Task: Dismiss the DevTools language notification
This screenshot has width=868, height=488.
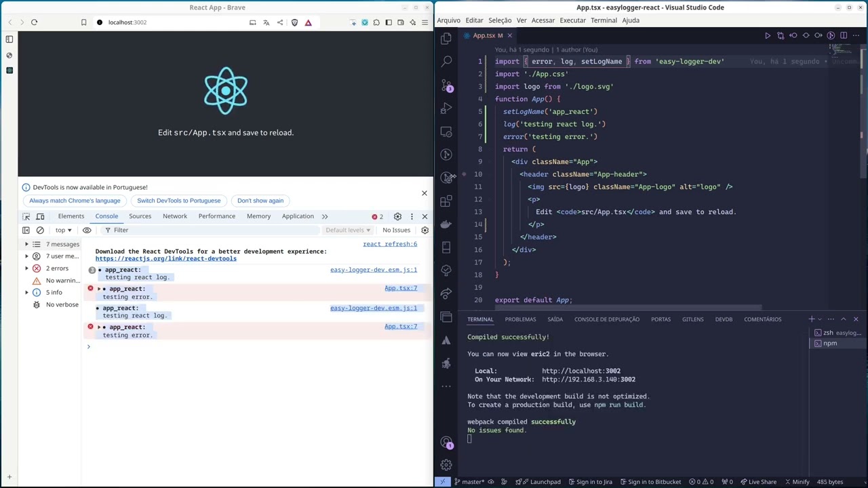Action: [425, 193]
